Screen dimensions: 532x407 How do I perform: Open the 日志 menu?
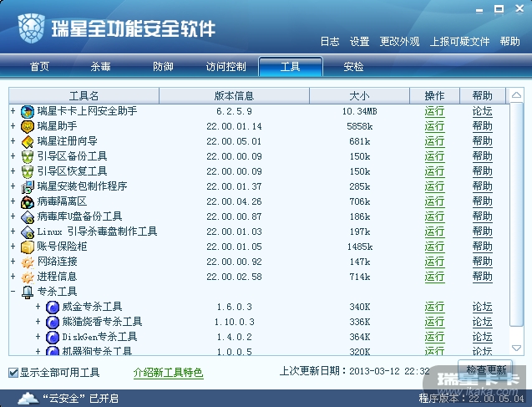[330, 42]
